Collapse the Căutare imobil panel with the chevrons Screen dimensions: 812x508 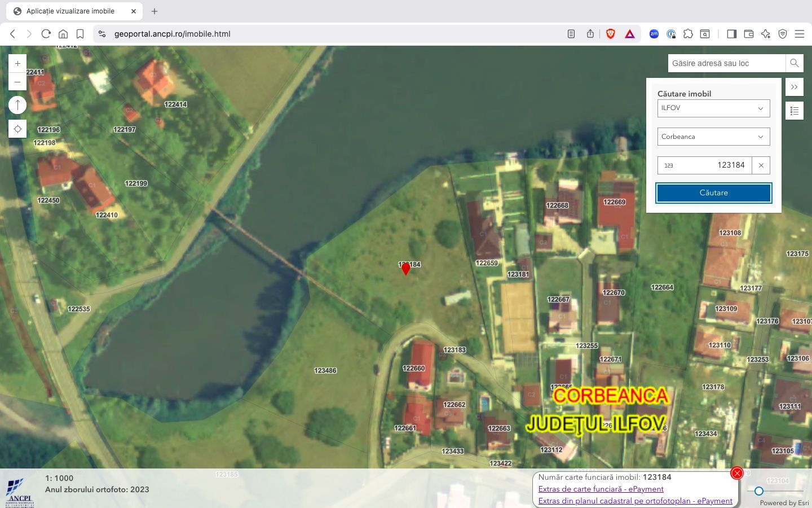(794, 87)
